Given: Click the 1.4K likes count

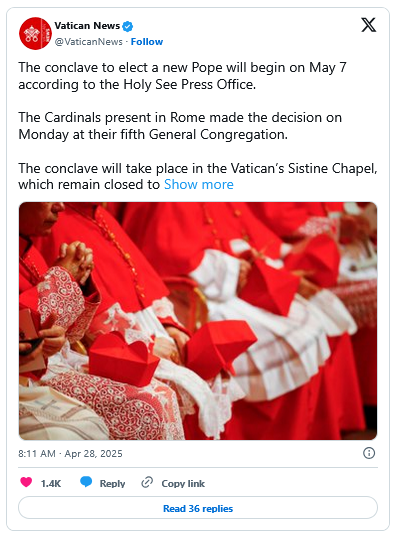Looking at the screenshot, I should [51, 484].
